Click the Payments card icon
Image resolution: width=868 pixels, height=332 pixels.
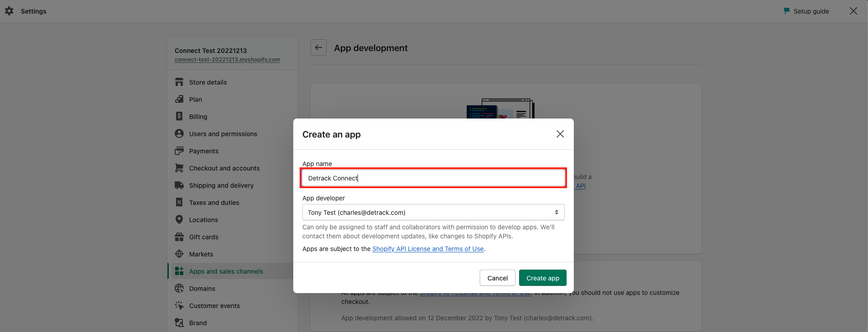click(179, 151)
